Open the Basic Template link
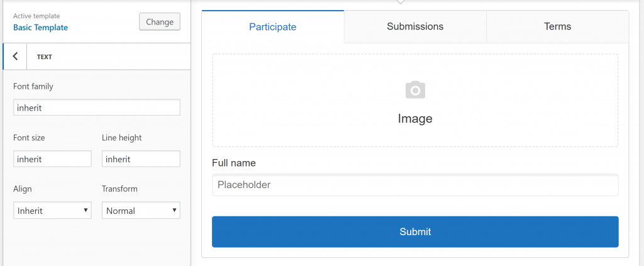644x266 pixels. 41,28
